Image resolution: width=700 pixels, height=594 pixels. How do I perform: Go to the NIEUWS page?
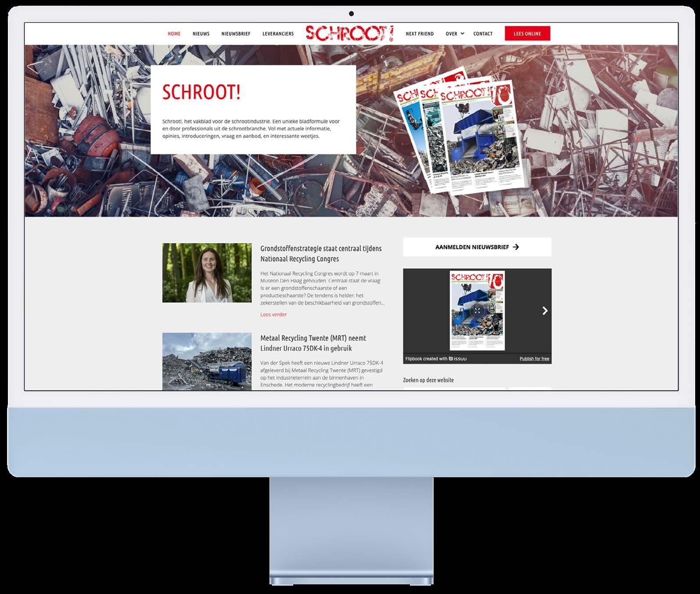[x=201, y=34]
